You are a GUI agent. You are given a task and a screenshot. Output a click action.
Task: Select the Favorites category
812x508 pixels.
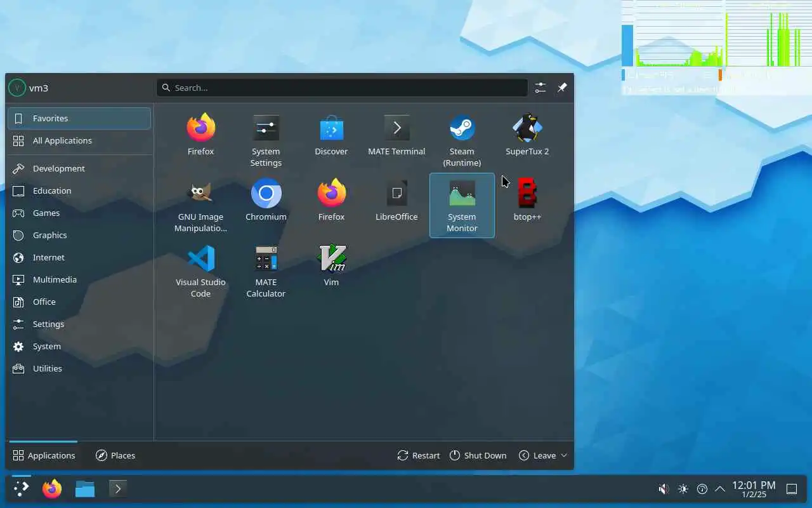79,118
